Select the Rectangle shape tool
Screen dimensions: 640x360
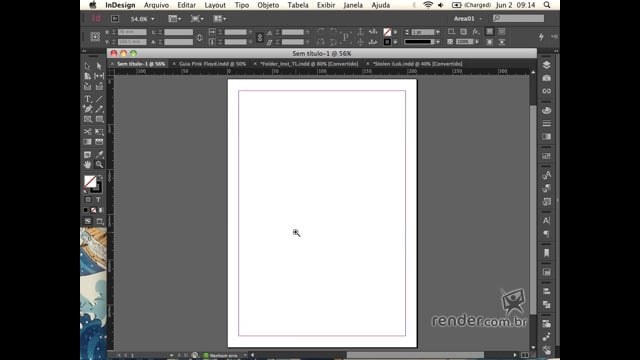coord(99,119)
